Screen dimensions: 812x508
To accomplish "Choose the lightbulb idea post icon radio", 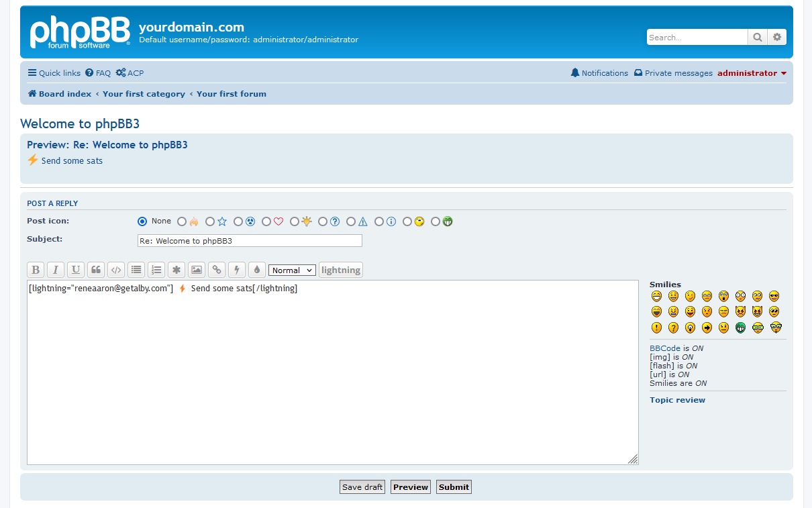I will [x=295, y=221].
